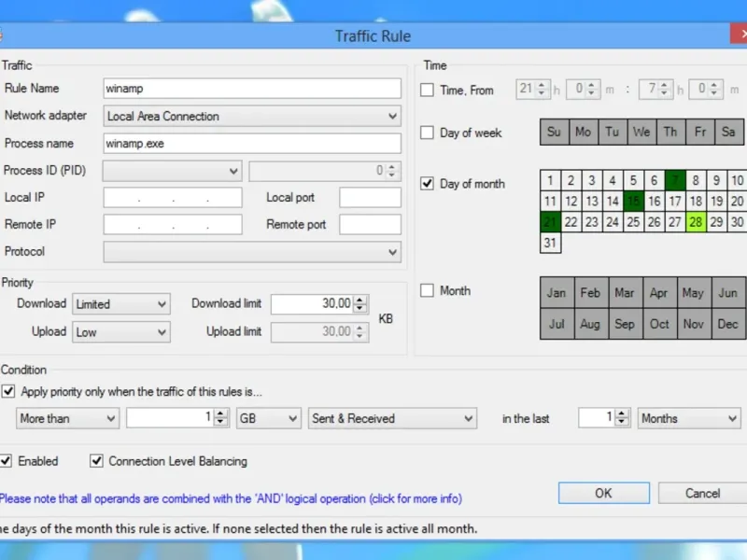This screenshot has height=560, width=747.
Task: Click the end hour stepper showing 7
Action: [x=664, y=89]
